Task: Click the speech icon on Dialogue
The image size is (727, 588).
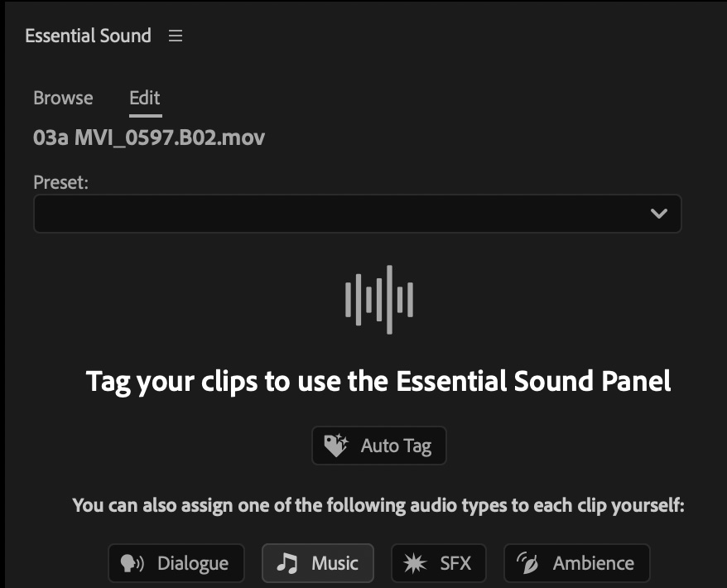Action: (x=132, y=564)
